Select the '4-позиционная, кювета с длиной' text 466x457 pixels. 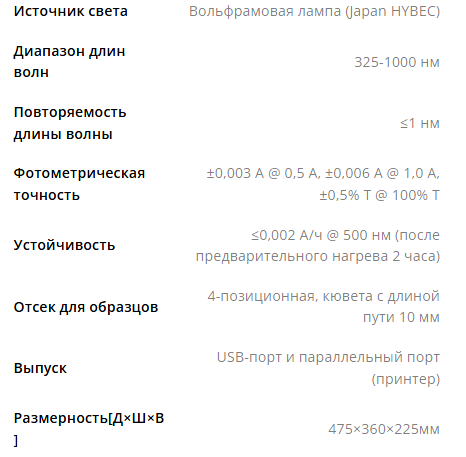(324, 296)
